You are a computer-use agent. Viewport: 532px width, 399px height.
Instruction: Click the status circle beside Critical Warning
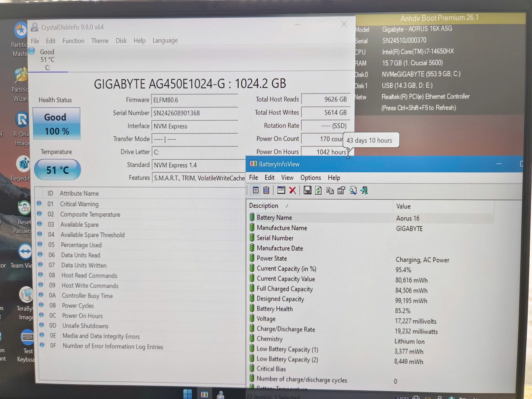click(x=39, y=203)
